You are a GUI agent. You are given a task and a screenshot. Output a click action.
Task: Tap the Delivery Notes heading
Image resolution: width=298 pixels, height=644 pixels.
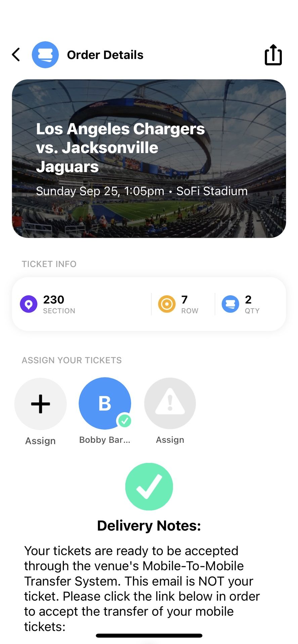coord(149,526)
